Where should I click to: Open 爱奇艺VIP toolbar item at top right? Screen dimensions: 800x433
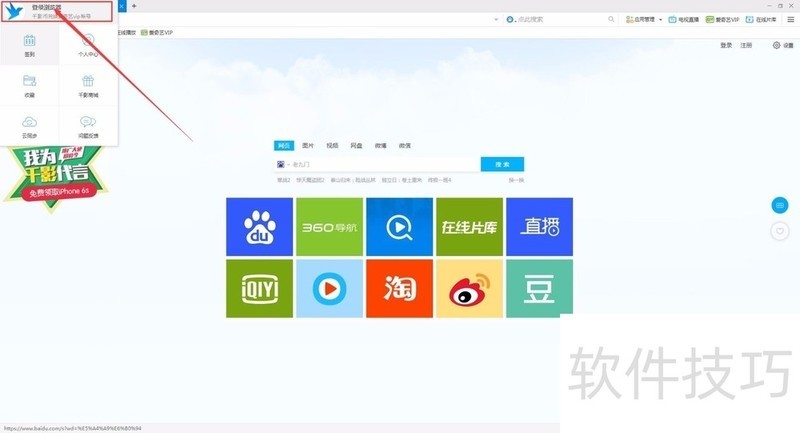(722, 19)
